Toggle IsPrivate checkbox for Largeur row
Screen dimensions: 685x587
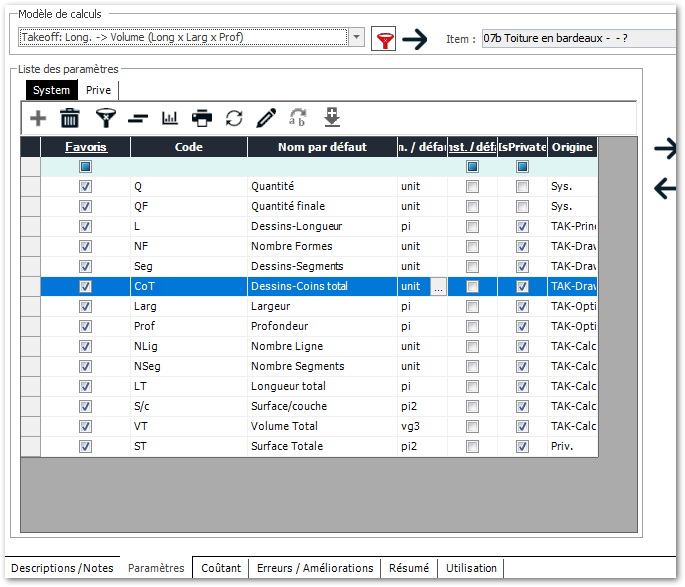[x=522, y=307]
